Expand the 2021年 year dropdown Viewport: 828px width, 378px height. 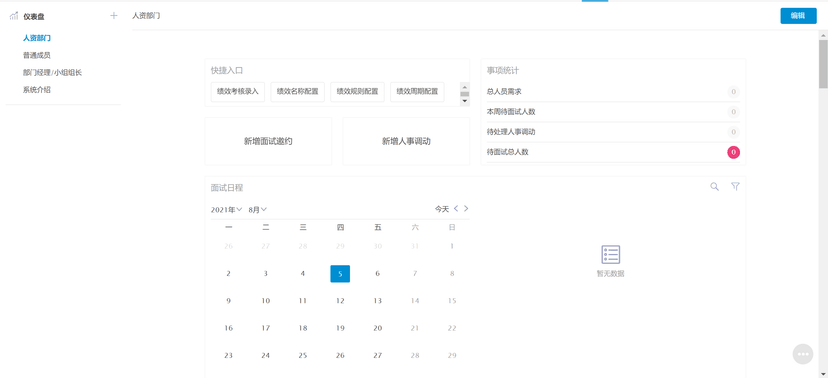pyautogui.click(x=227, y=210)
